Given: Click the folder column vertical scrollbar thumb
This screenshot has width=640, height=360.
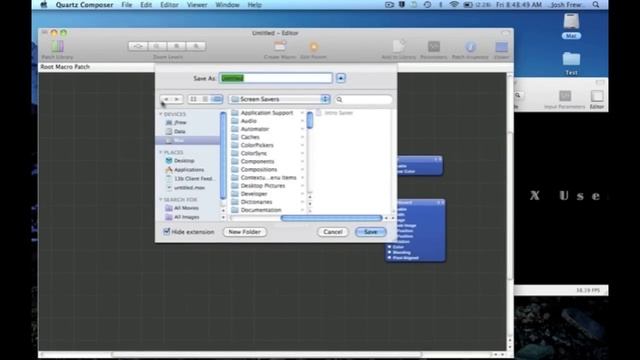Looking at the screenshot, I should point(310,120).
